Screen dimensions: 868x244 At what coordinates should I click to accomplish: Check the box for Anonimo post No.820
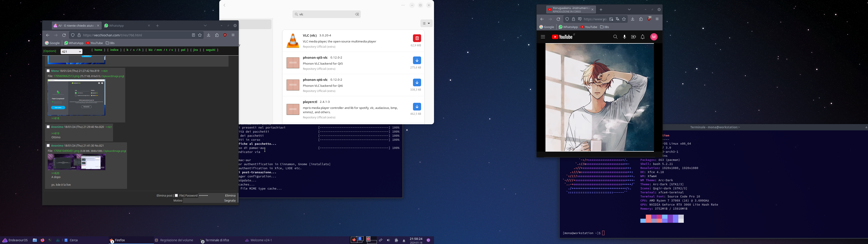pos(48,127)
